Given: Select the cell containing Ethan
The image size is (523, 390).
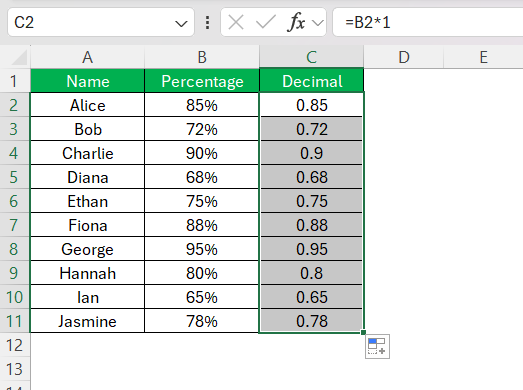Looking at the screenshot, I should point(87,201).
